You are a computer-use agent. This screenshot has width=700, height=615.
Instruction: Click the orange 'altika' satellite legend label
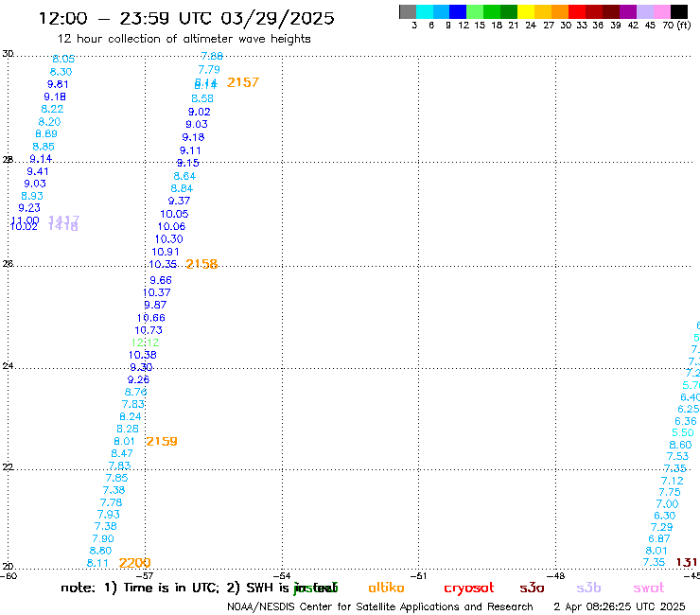pyautogui.click(x=386, y=588)
